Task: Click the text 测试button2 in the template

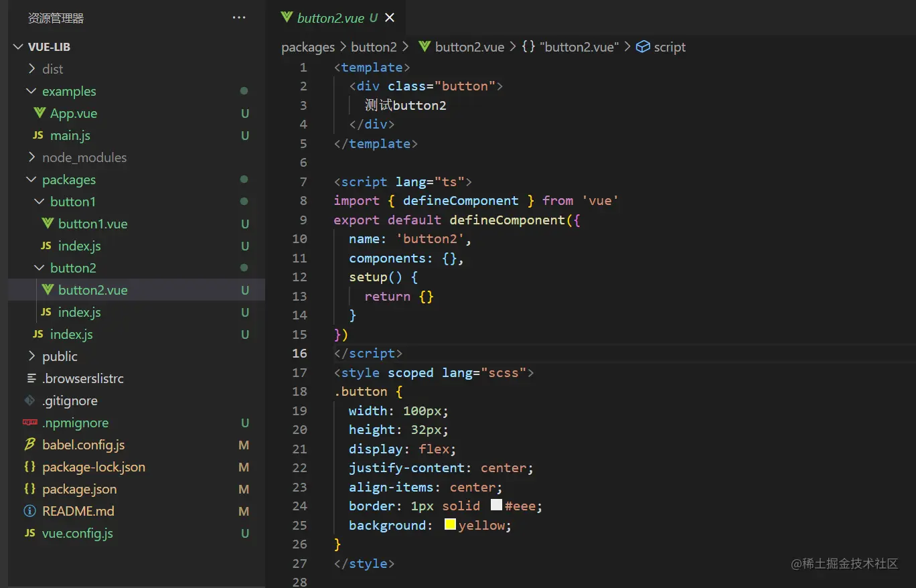Action: [406, 105]
